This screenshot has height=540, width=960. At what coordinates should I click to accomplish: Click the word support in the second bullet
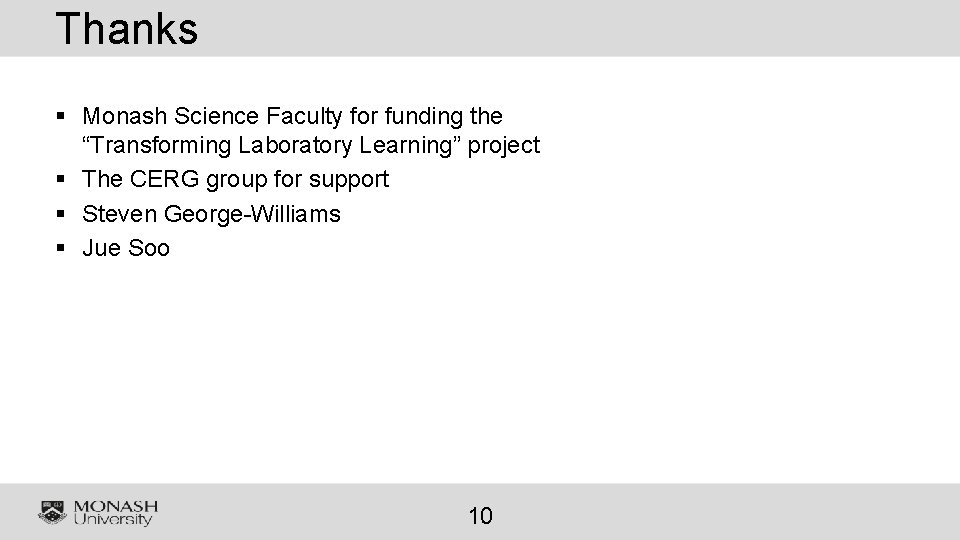pos(348,180)
